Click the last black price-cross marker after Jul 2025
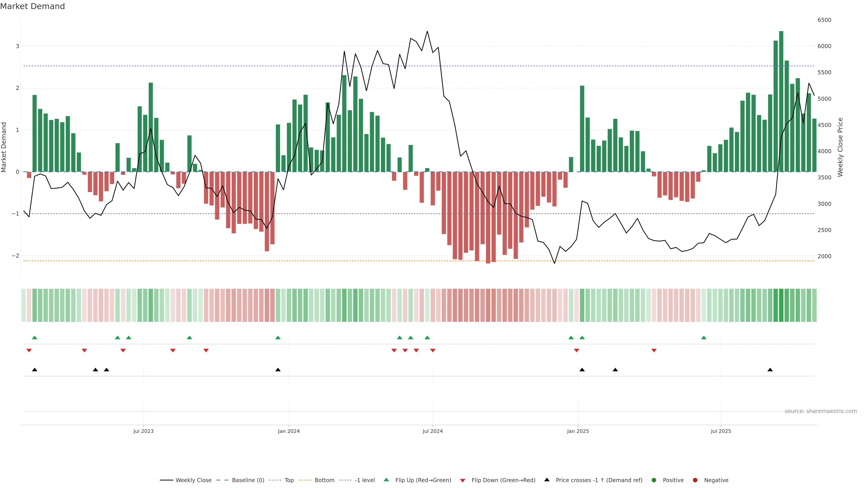The width and height of the screenshot is (868, 488). tap(770, 370)
